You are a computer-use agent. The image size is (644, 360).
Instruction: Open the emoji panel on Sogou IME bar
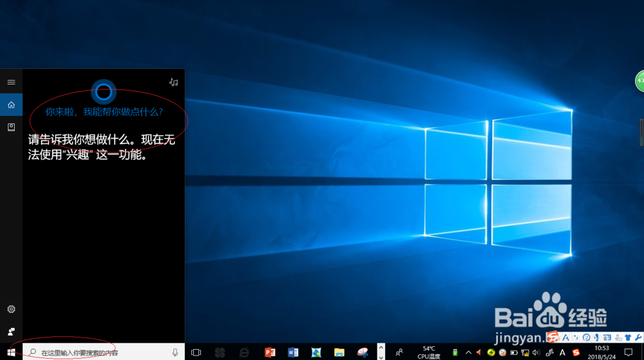click(587, 337)
